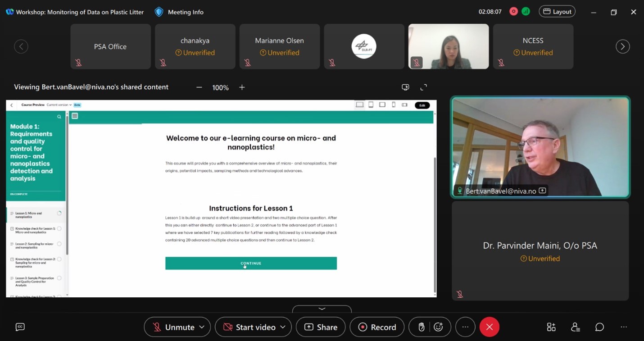Open the Layout menu
The height and width of the screenshot is (341, 644).
557,12
